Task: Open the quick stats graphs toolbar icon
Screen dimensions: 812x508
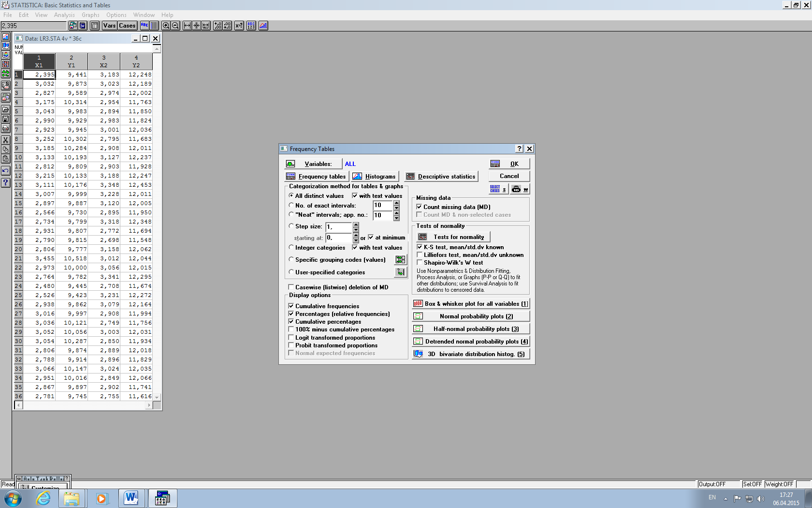Action: (263, 26)
